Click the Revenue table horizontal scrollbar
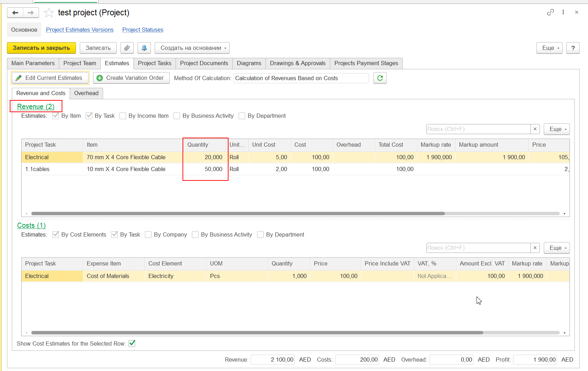 pyautogui.click(x=238, y=214)
